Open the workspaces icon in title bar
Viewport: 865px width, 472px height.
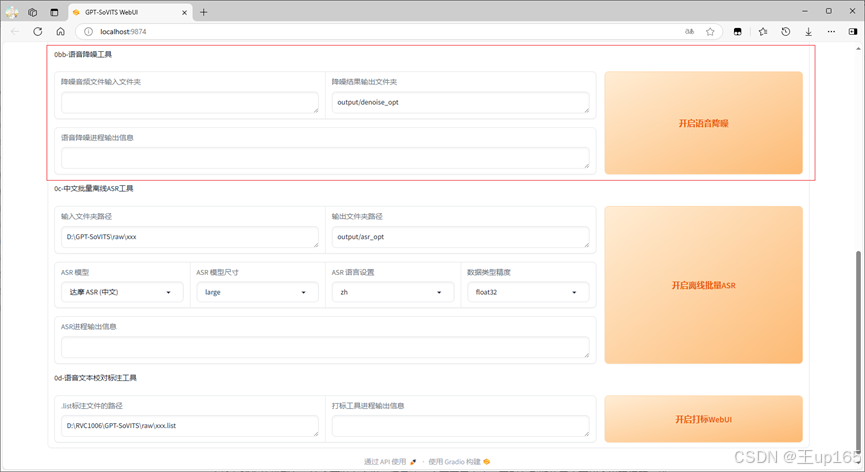click(x=33, y=12)
